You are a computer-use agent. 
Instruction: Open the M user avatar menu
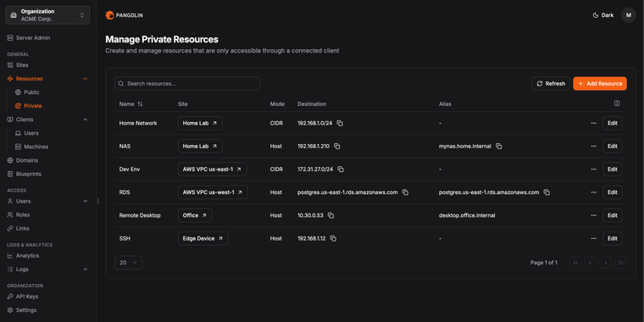click(629, 15)
